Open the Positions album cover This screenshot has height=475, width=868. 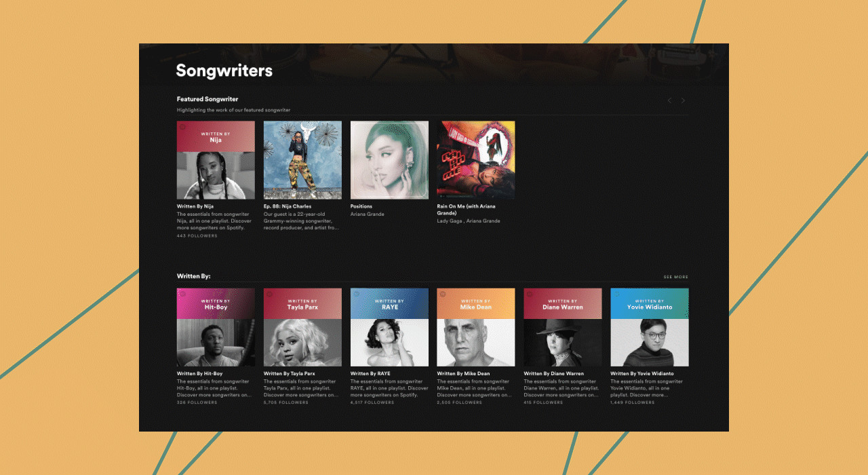click(x=389, y=160)
